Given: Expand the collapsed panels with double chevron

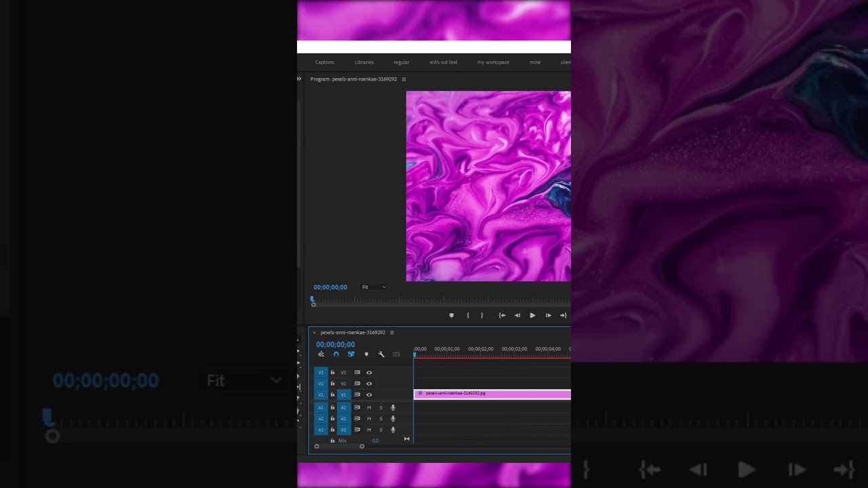Looking at the screenshot, I should pyautogui.click(x=299, y=79).
